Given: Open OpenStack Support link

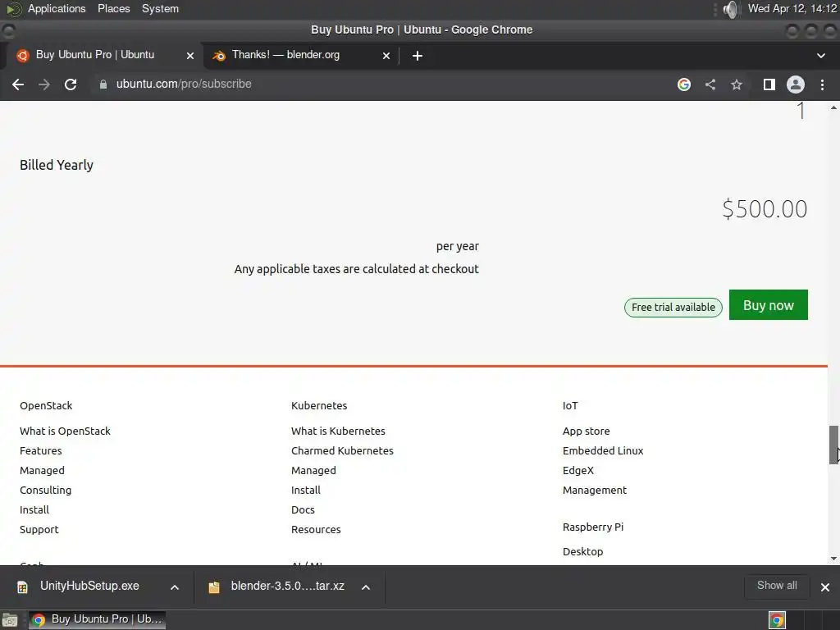Looking at the screenshot, I should click(x=39, y=529).
